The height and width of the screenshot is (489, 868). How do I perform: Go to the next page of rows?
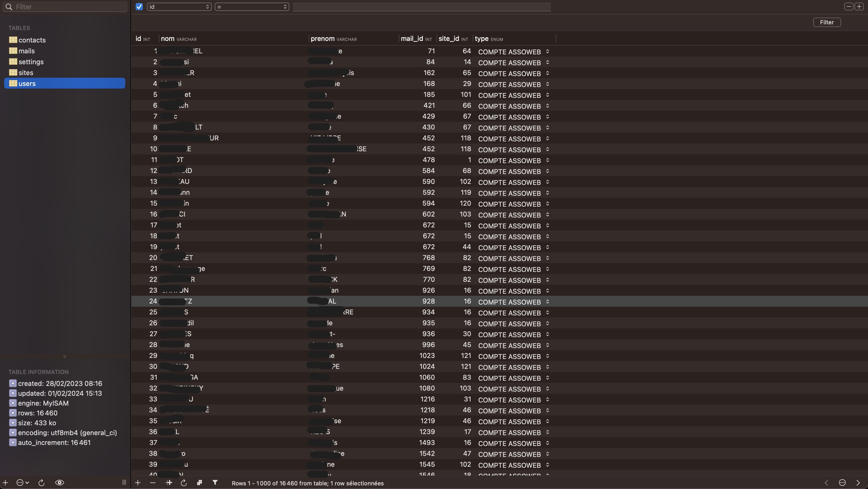point(858,483)
